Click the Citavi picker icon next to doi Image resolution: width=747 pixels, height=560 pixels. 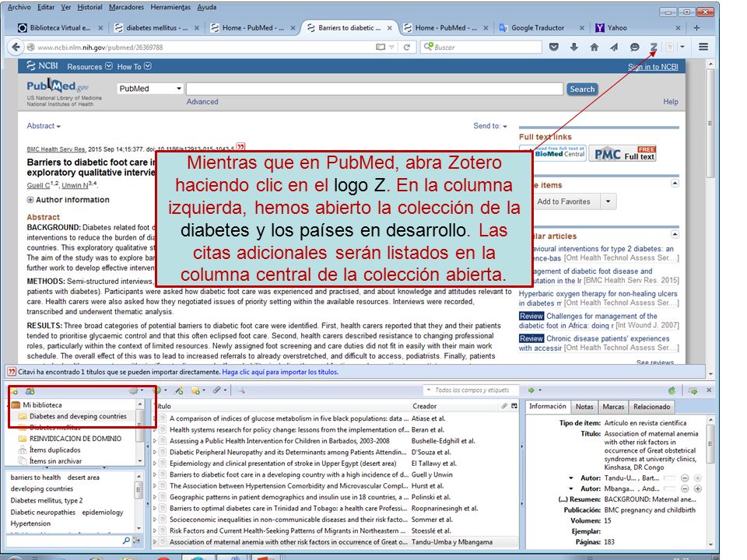click(241, 147)
